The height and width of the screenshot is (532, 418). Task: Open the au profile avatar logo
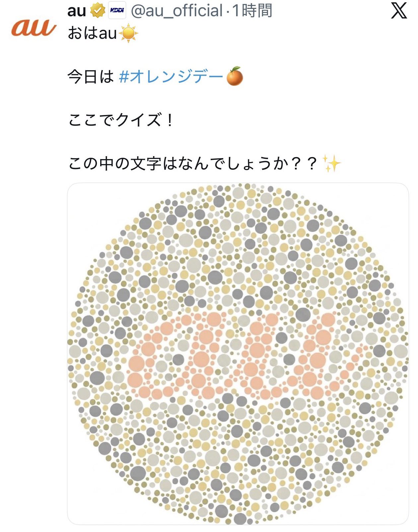tap(34, 27)
